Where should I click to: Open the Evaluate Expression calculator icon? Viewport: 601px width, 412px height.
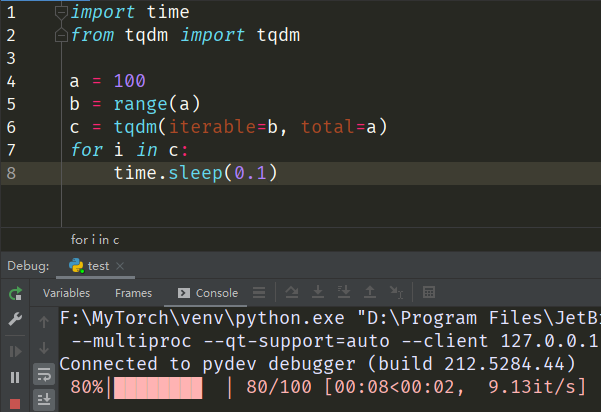[429, 293]
